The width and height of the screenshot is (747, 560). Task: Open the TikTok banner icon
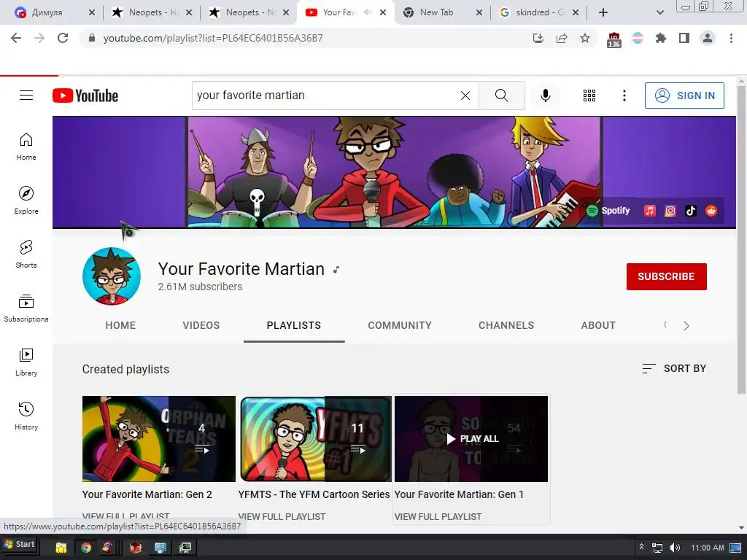(691, 211)
